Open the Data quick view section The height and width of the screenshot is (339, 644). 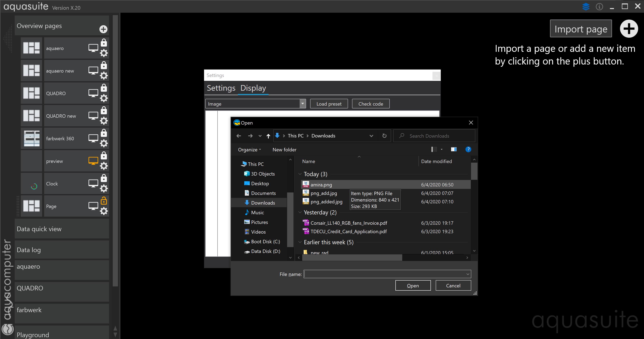click(62, 229)
